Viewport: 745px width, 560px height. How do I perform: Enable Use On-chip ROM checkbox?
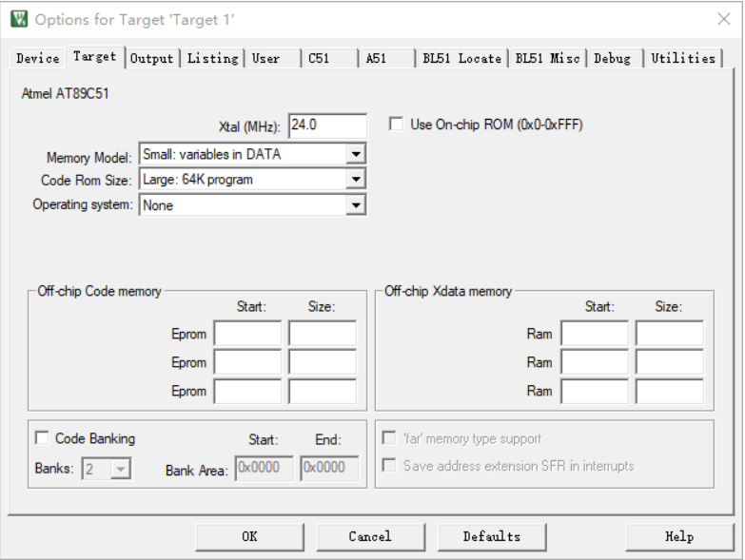tap(396, 124)
